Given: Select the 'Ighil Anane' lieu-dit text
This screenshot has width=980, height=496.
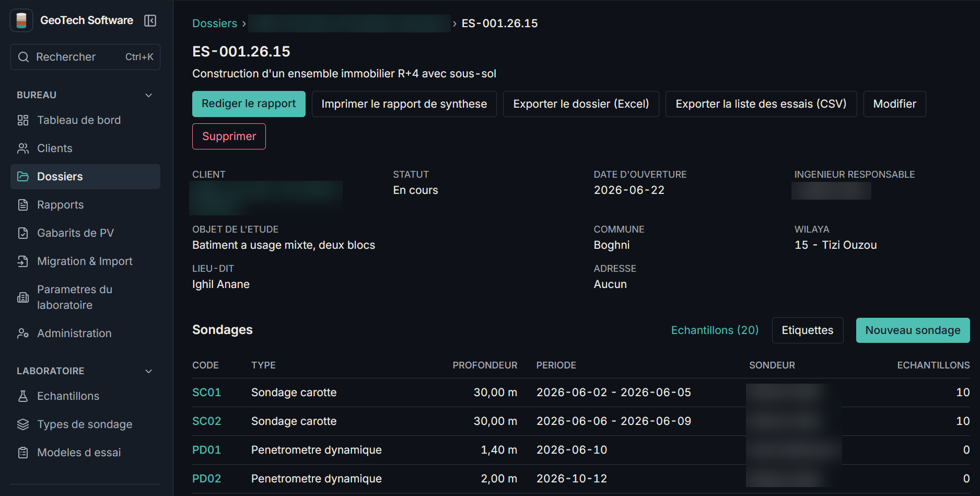Looking at the screenshot, I should pyautogui.click(x=221, y=284).
